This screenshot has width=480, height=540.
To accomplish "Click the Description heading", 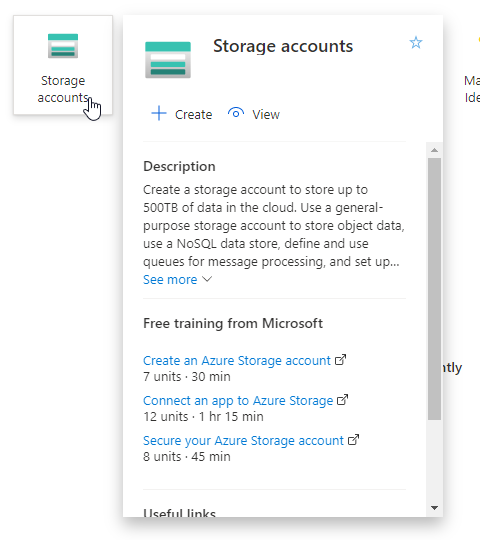I will tap(179, 166).
